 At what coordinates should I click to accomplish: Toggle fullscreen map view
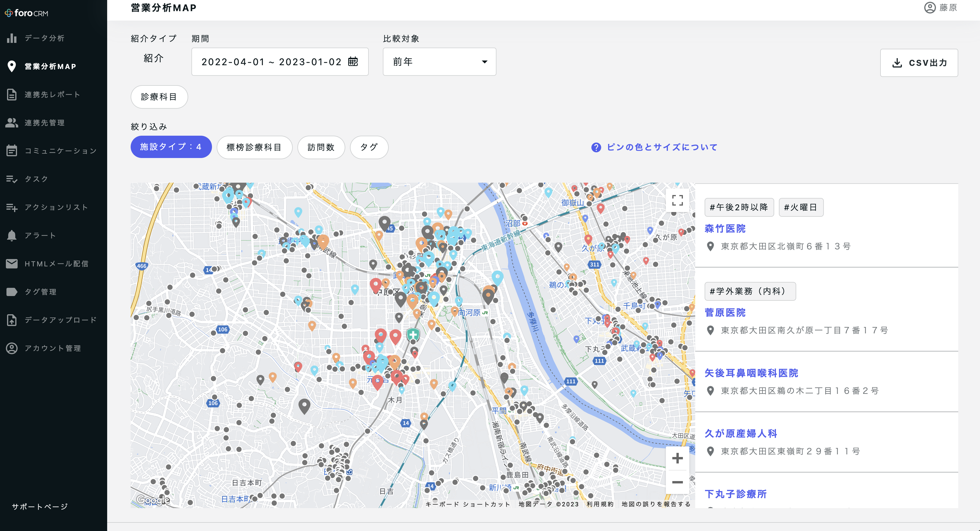click(x=677, y=200)
